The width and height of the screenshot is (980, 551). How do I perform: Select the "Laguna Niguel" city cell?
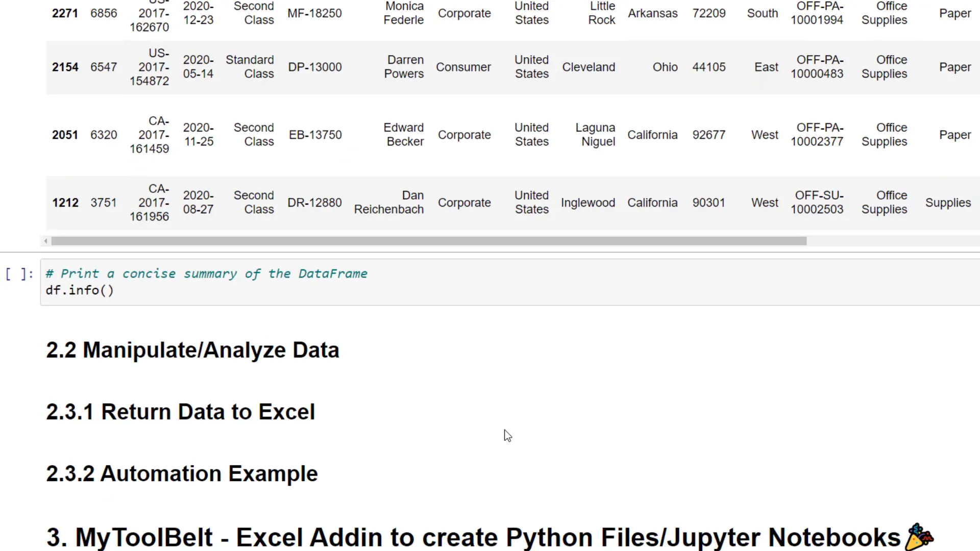[595, 135]
